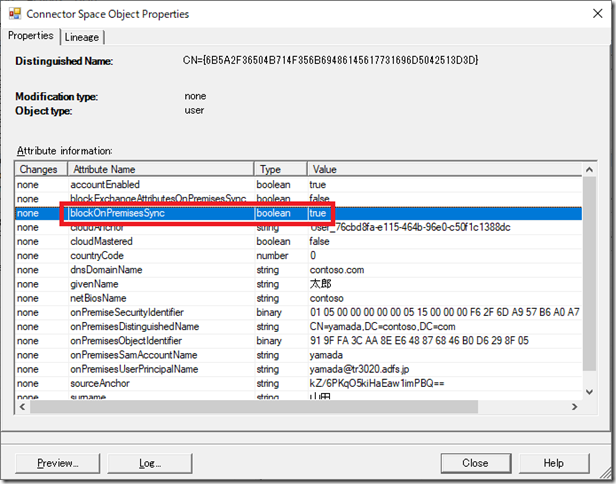616x484 pixels.
Task: Select the Properties tab
Action: click(31, 36)
